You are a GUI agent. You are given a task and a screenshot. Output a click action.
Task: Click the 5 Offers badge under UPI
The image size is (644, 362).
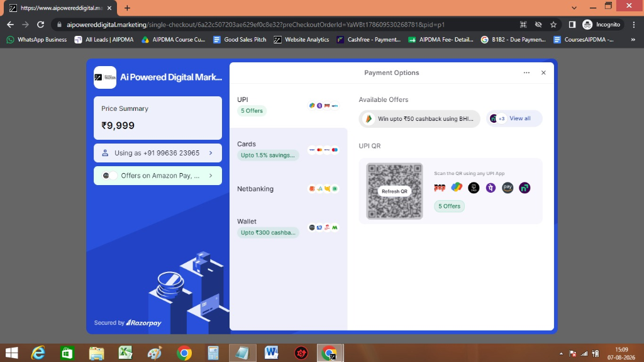(x=252, y=111)
